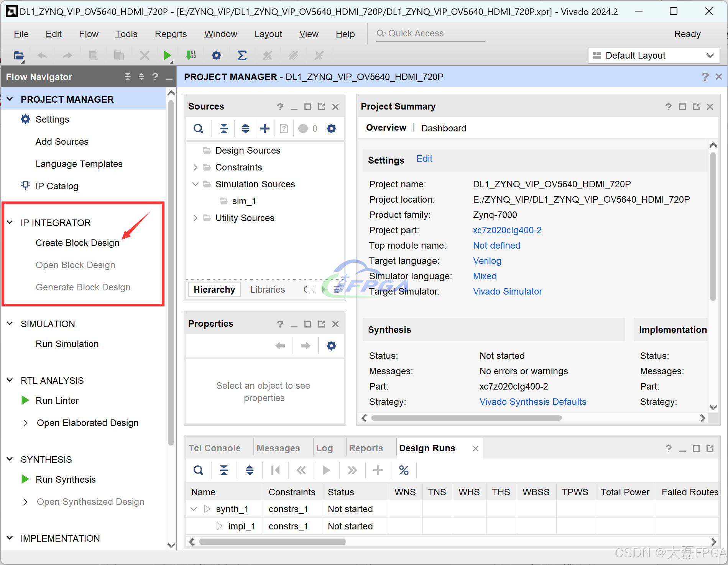This screenshot has width=728, height=565.
Task: Search within the Sources panel
Action: 198,128
